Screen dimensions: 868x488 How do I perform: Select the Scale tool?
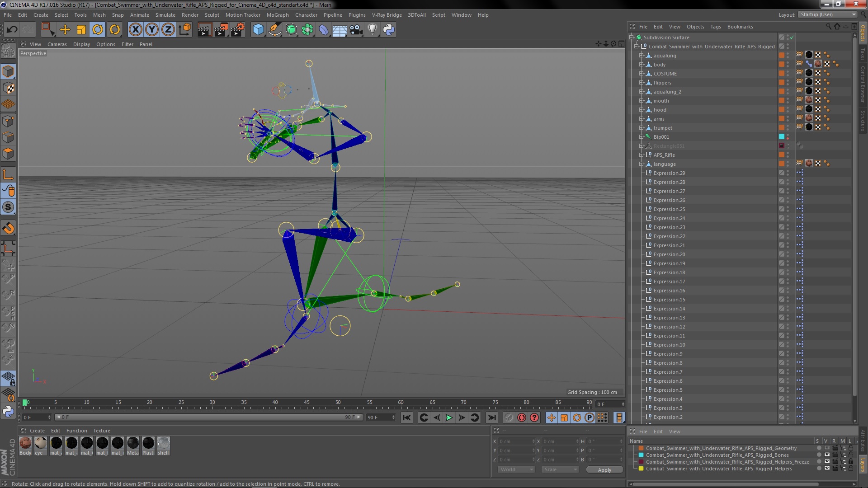81,30
